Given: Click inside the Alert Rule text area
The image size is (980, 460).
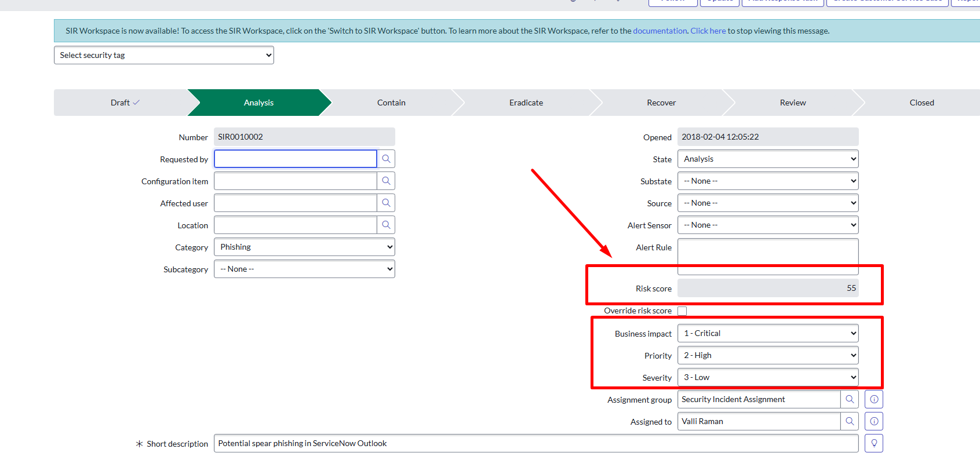Looking at the screenshot, I should point(768,256).
